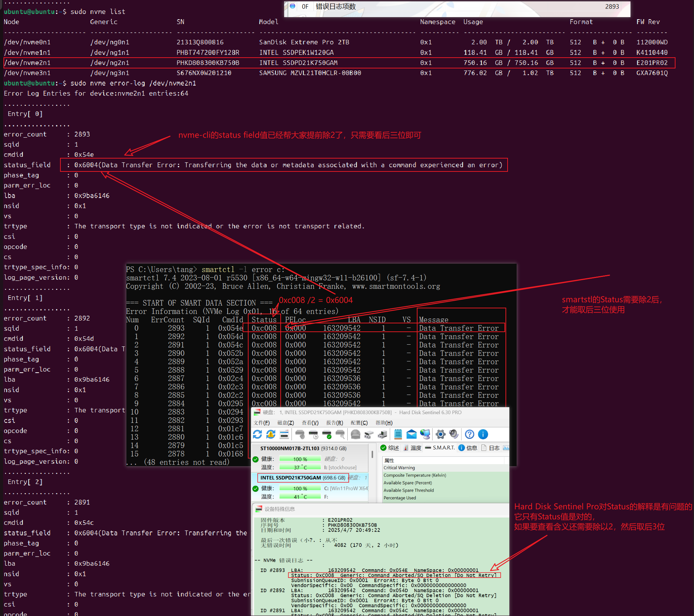Click the disk-with-clock scheduled test icon

click(x=313, y=434)
